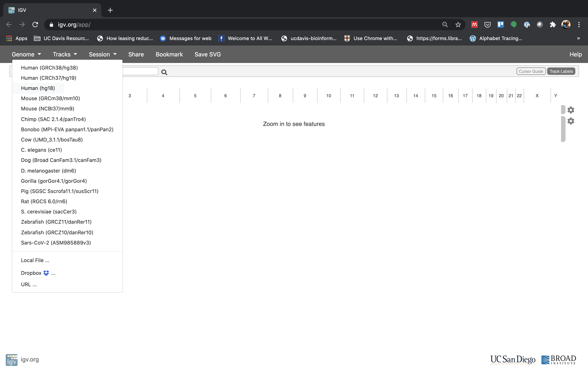Click the site lock icon in address bar

(x=51, y=25)
